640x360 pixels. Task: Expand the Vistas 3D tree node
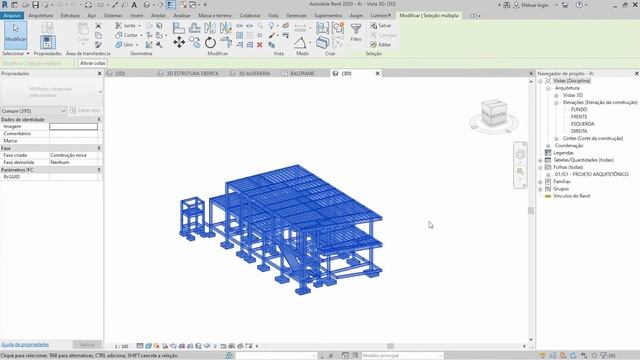[x=556, y=95]
